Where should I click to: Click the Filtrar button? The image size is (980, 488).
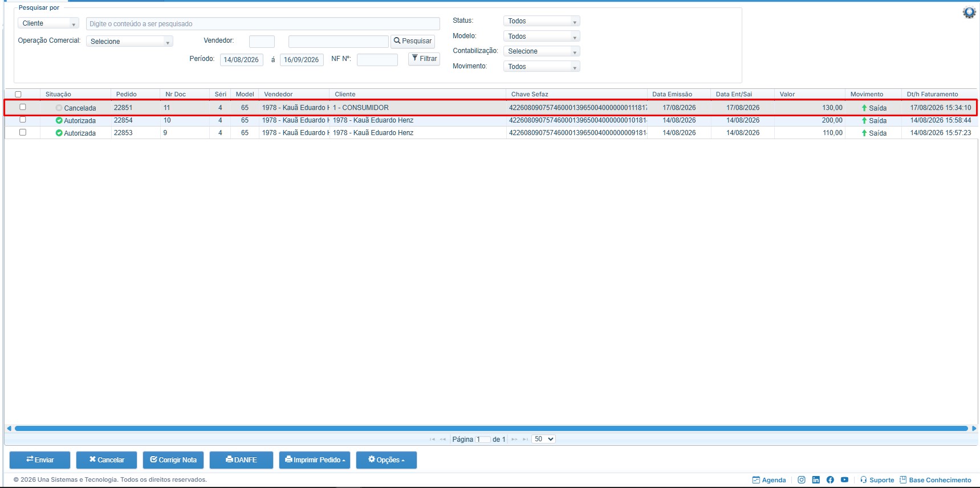(x=424, y=59)
